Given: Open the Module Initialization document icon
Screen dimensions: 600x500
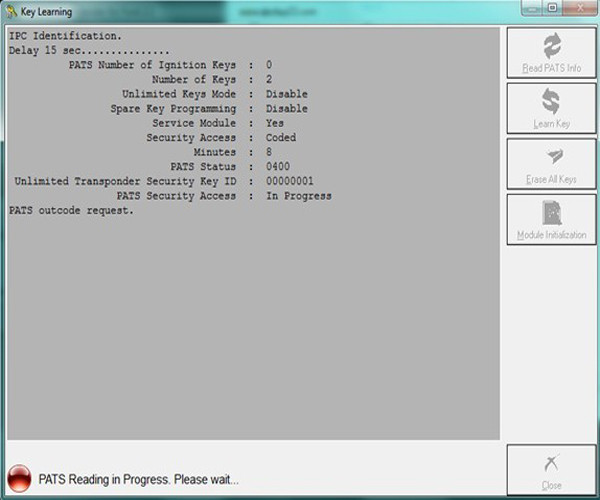Looking at the screenshot, I should [552, 212].
